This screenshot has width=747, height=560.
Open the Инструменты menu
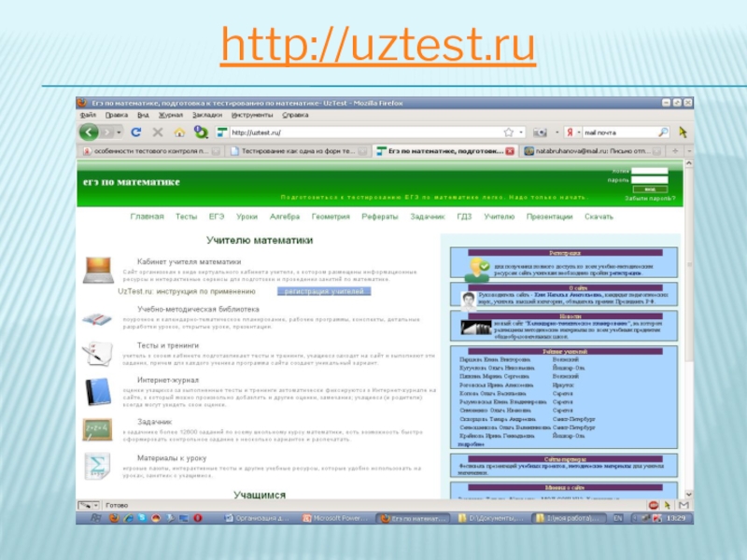pos(252,115)
